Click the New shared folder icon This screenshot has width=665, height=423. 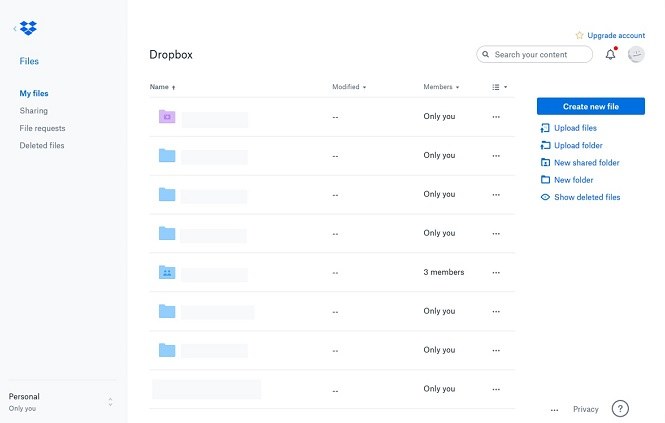pos(545,162)
